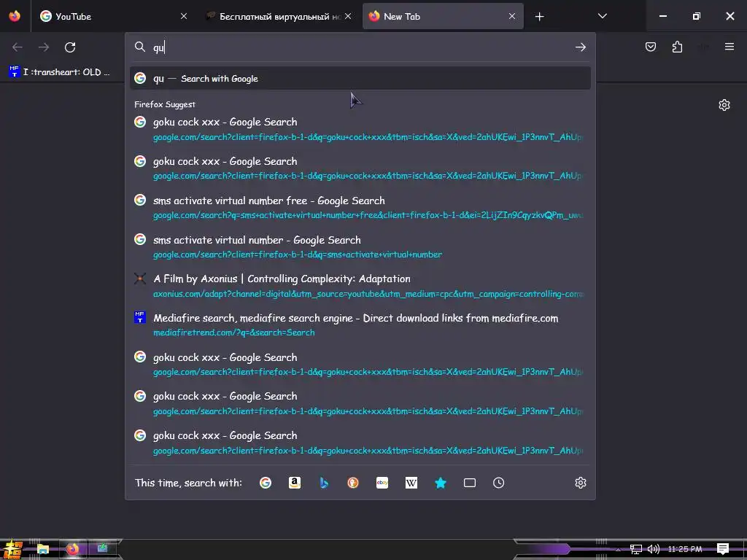Show hidden tray icons chevron
Viewport: 747px width, 560px height.
tap(619, 550)
